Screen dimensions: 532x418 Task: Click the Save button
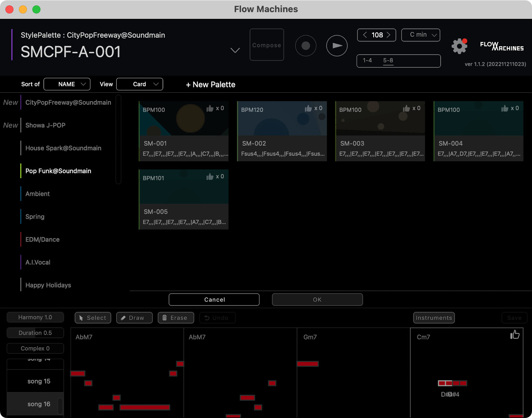tap(514, 318)
